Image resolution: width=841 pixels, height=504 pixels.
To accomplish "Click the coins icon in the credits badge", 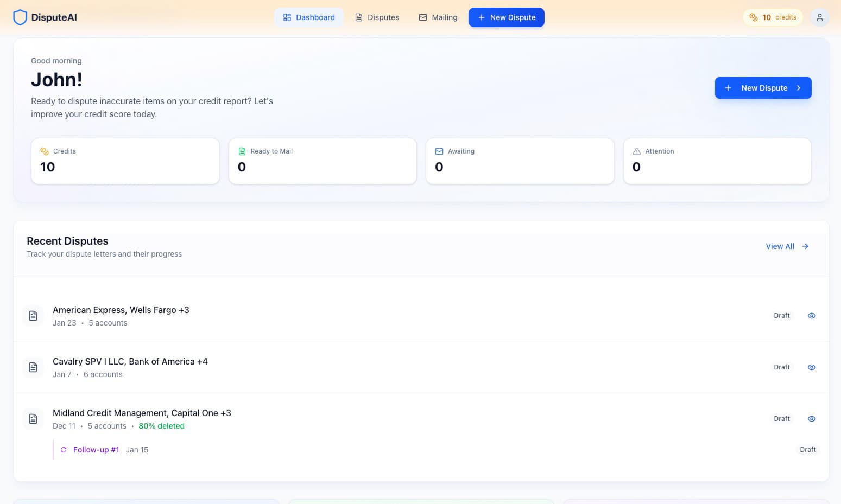I will pyautogui.click(x=754, y=17).
